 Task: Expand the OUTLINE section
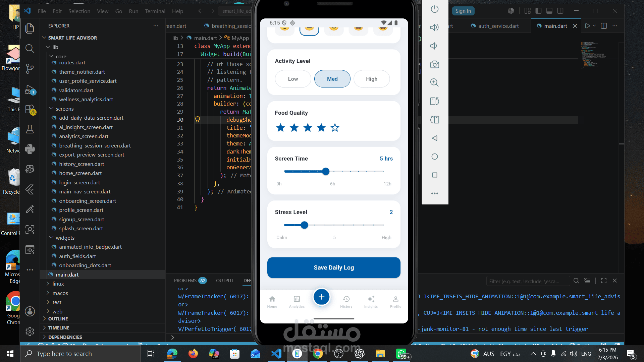coord(58,319)
